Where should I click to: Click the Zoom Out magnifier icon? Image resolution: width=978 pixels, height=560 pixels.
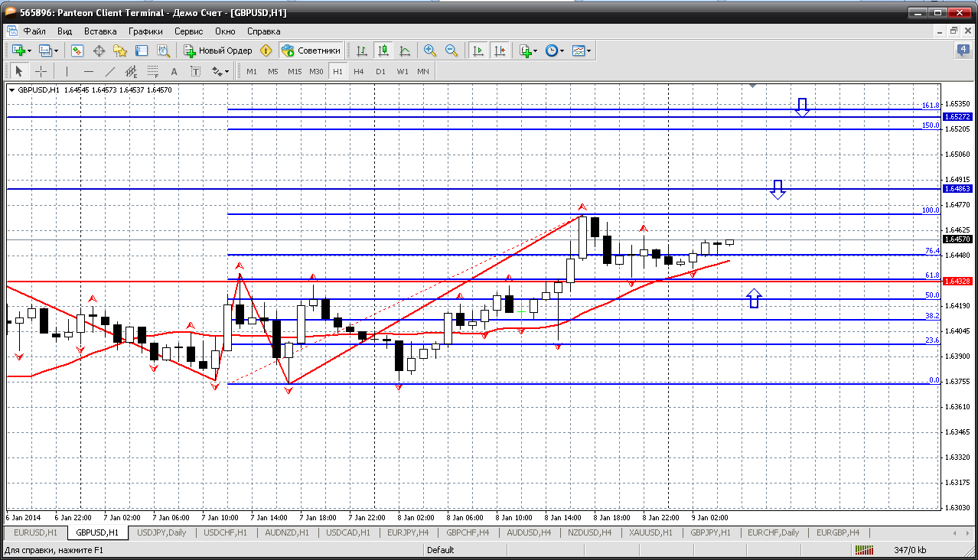coord(452,50)
